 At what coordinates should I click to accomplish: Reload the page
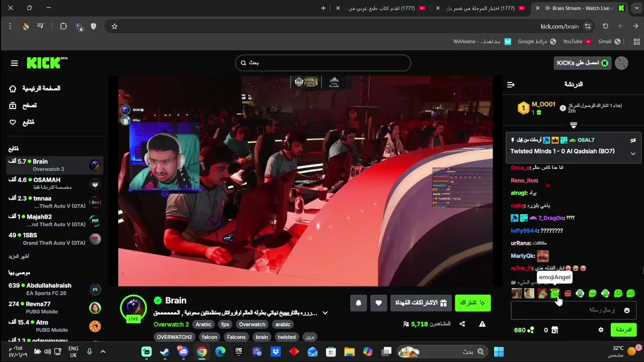pyautogui.click(x=605, y=26)
